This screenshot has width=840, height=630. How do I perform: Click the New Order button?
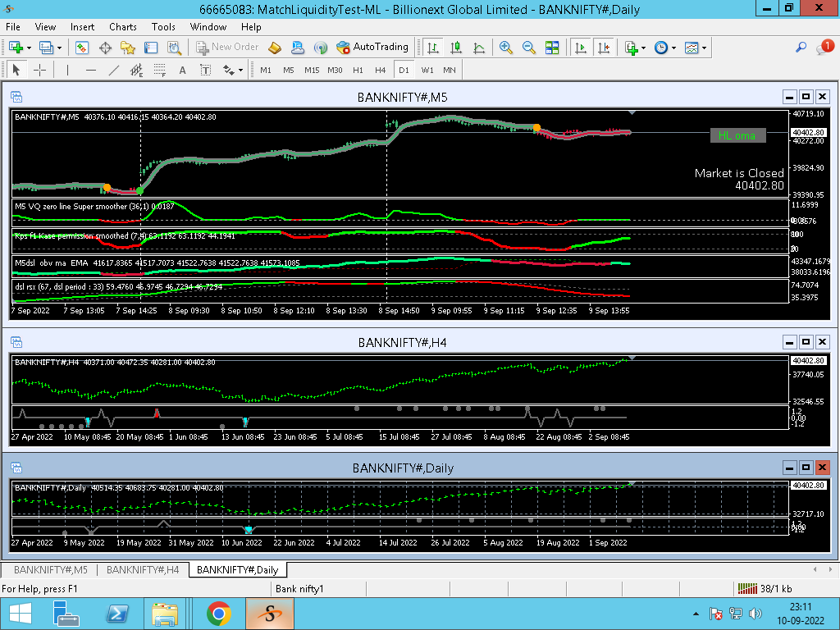[228, 47]
